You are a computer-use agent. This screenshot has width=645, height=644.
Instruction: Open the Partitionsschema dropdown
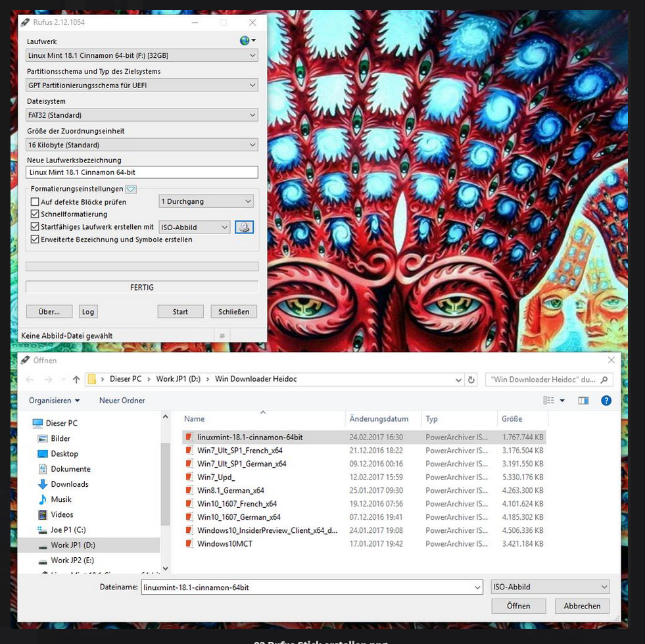coord(142,85)
